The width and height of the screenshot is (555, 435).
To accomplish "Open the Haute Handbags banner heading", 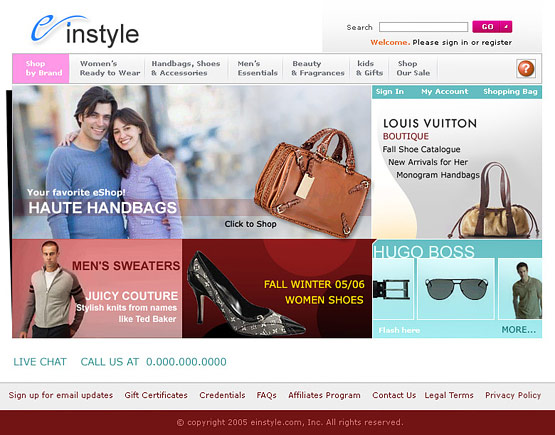I will [103, 208].
